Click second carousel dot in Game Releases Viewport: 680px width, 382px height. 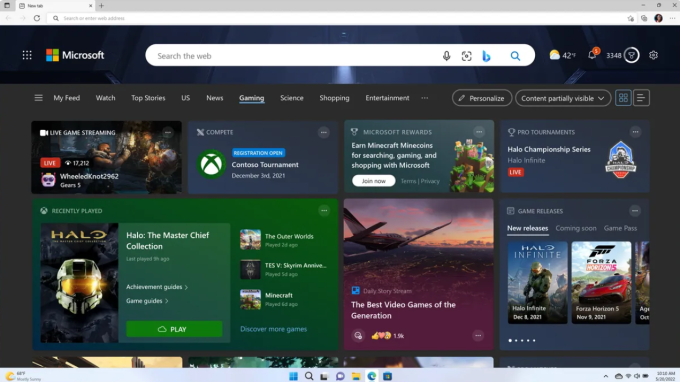pos(516,340)
